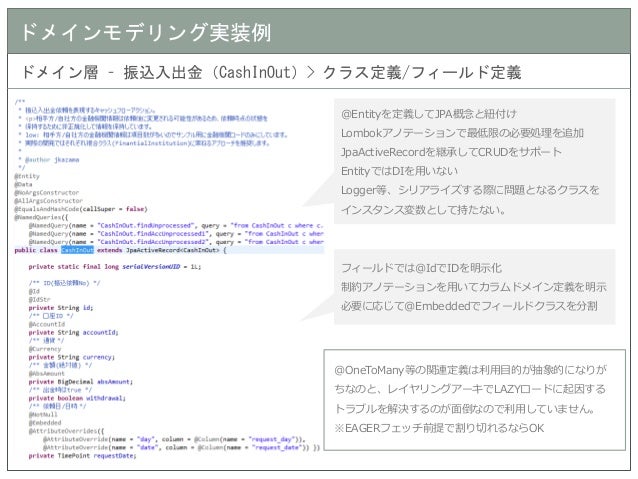Click the highlighted CashInOut class name
Screen dimensions: 638x479
tap(77, 250)
